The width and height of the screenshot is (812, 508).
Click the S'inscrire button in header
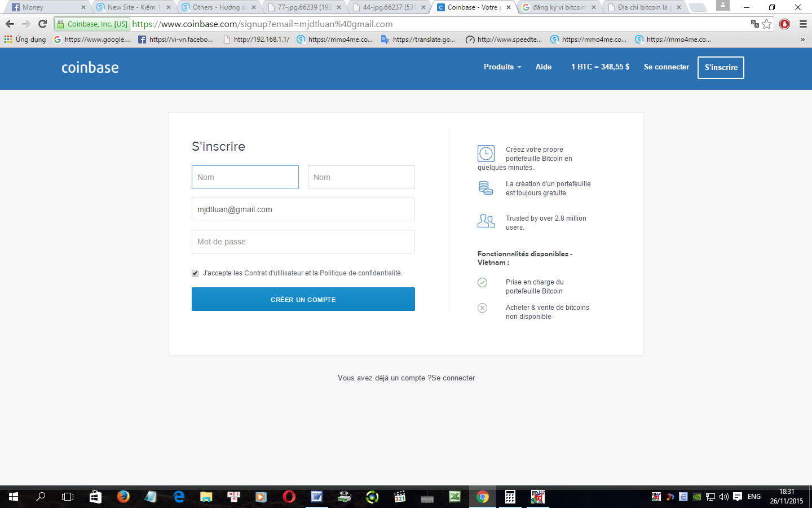(x=721, y=68)
